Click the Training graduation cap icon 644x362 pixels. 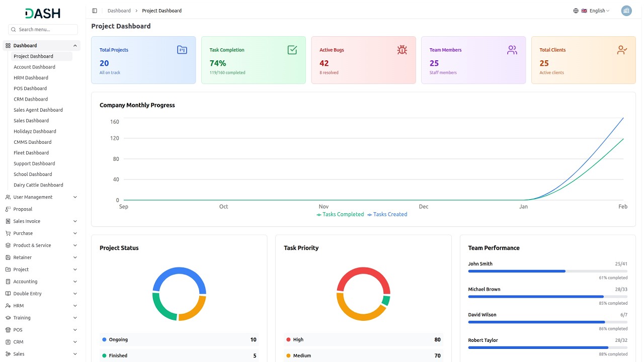(x=8, y=318)
